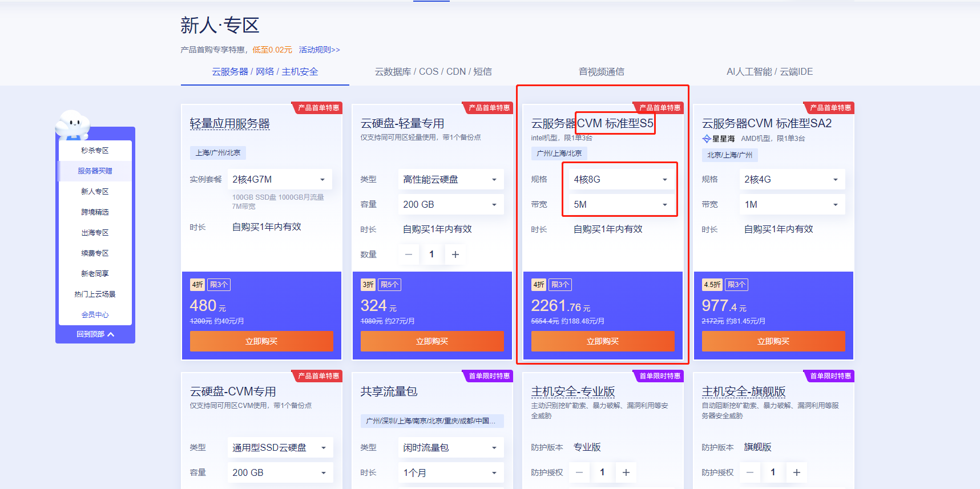Increase 主机安全-旗舰版 authorization with plus
The image size is (980, 489).
[796, 472]
